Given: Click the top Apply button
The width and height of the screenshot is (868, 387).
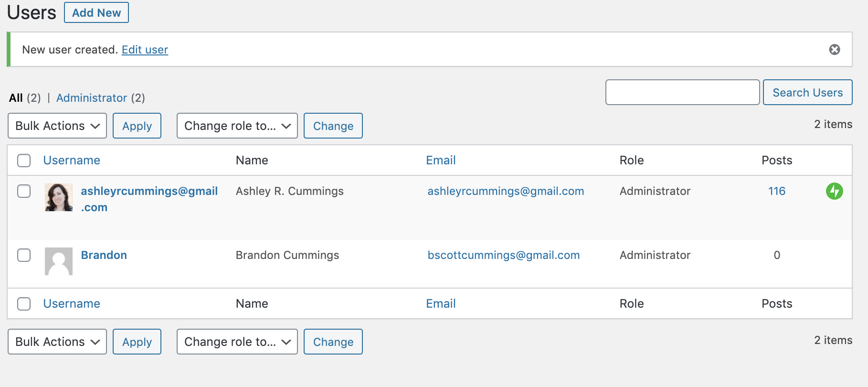Looking at the screenshot, I should coord(137,126).
